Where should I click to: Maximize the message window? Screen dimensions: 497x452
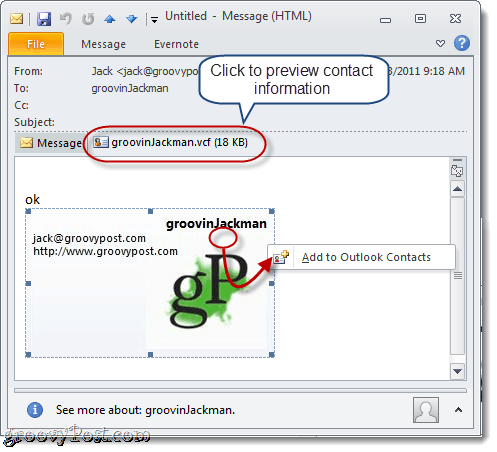point(420,18)
